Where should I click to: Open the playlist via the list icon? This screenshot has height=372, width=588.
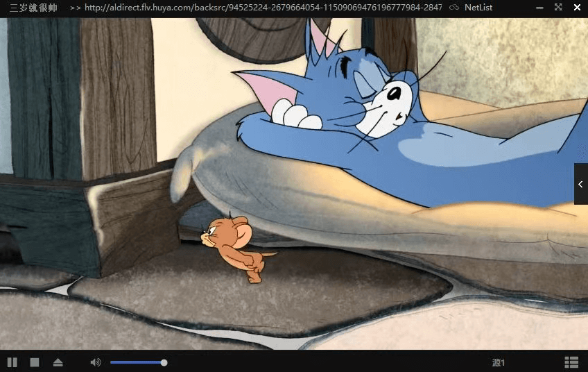[571, 362]
